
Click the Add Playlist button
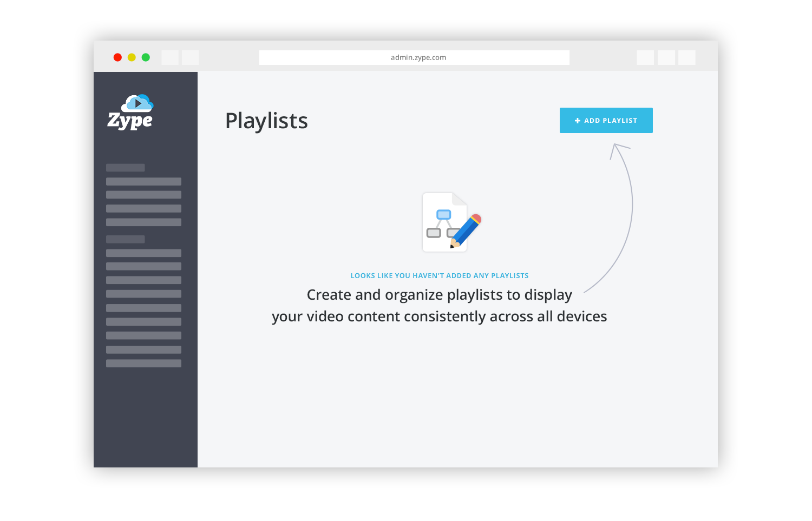tap(606, 120)
